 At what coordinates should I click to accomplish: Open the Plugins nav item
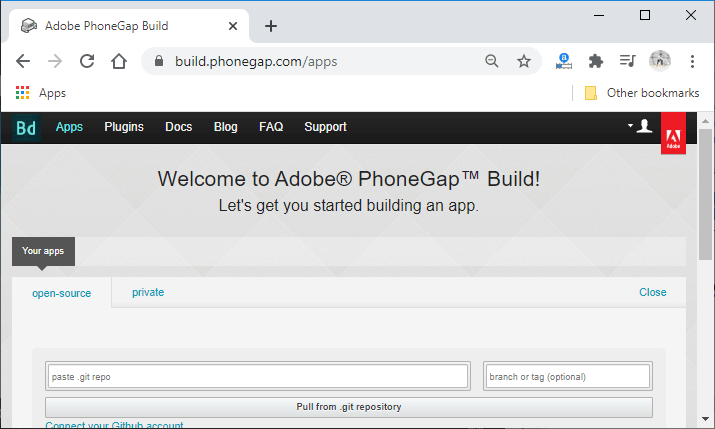tap(124, 127)
